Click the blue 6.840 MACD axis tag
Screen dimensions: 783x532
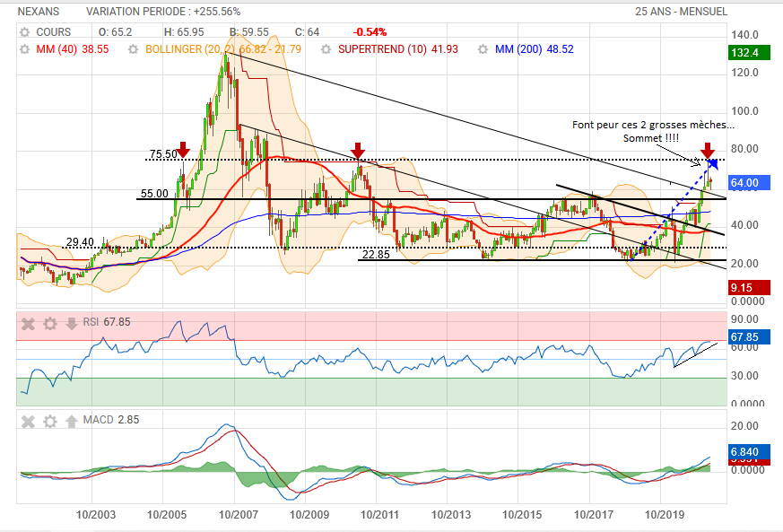(x=750, y=452)
